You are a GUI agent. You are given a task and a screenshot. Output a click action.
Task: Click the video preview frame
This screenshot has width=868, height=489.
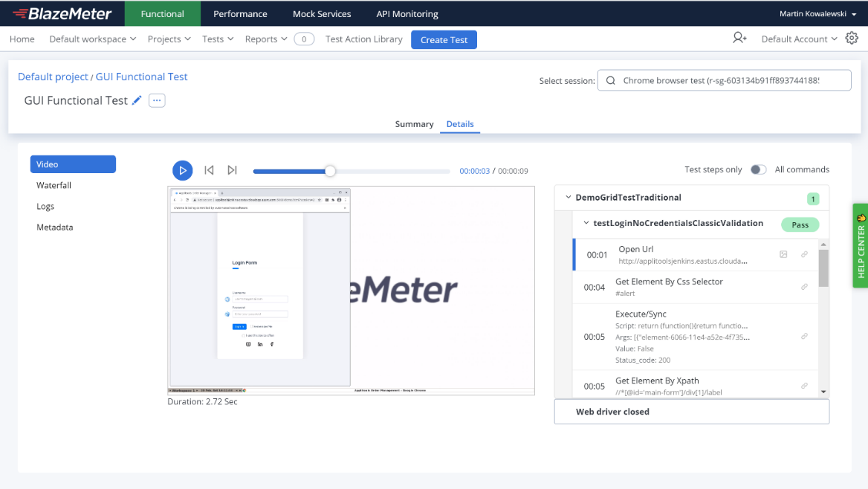click(x=351, y=290)
